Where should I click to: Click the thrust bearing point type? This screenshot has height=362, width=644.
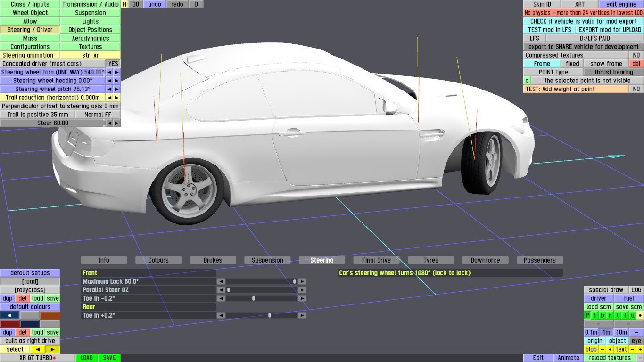[613, 72]
